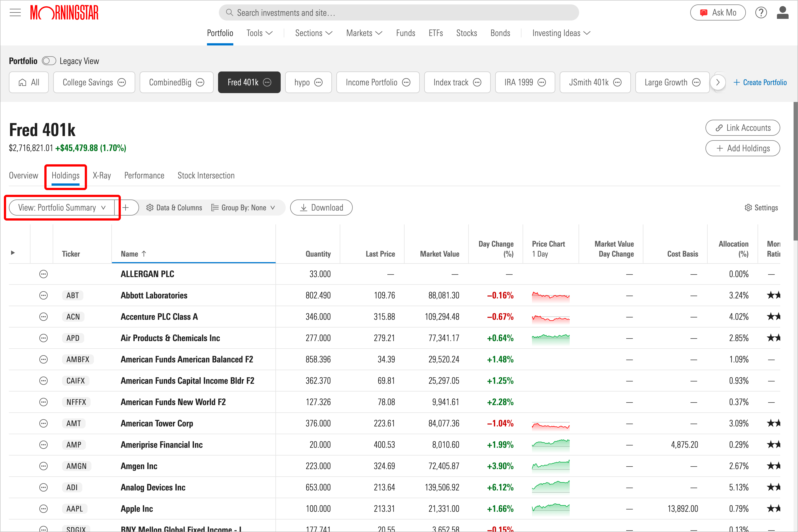Click Analog Devices 1-day price chart

[551, 487]
